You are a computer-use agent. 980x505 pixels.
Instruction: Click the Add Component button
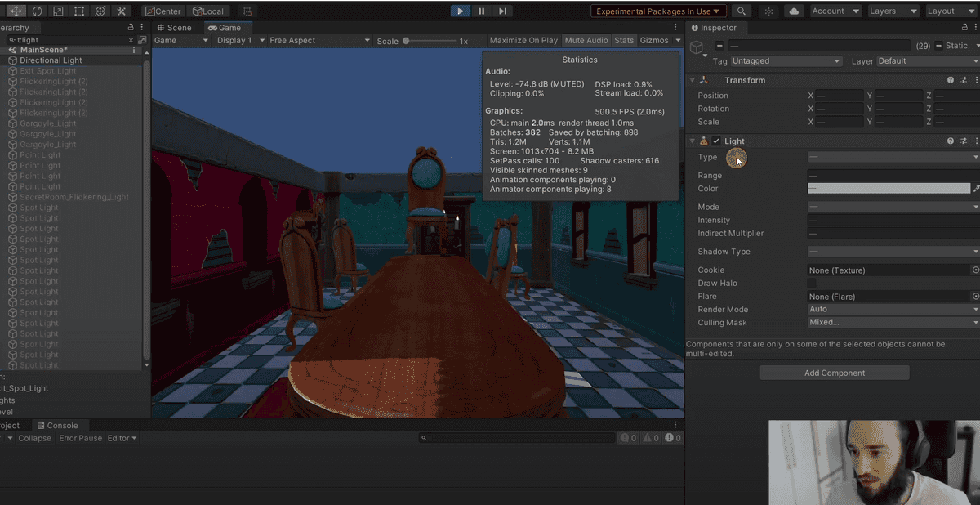click(834, 373)
